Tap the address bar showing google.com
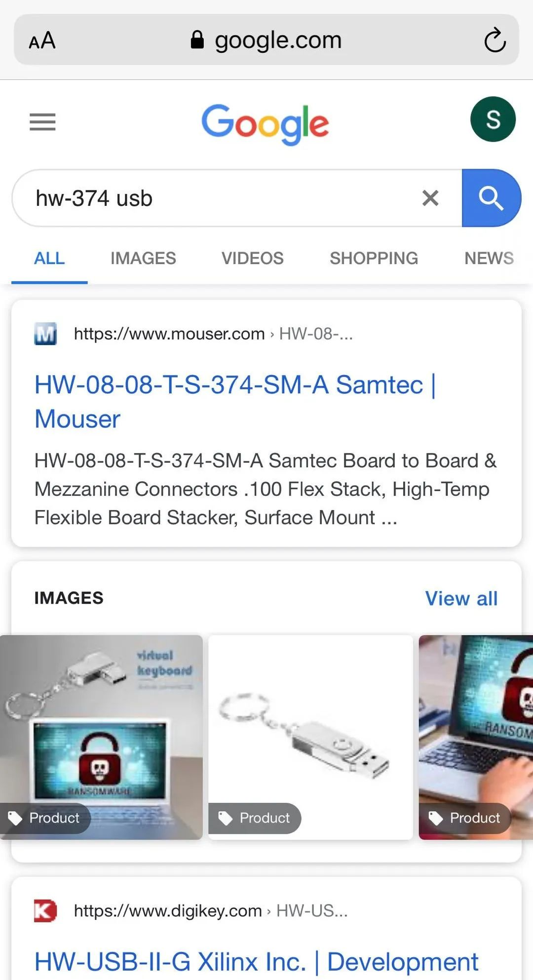Screen dimensions: 533x980 pyautogui.click(x=266, y=40)
